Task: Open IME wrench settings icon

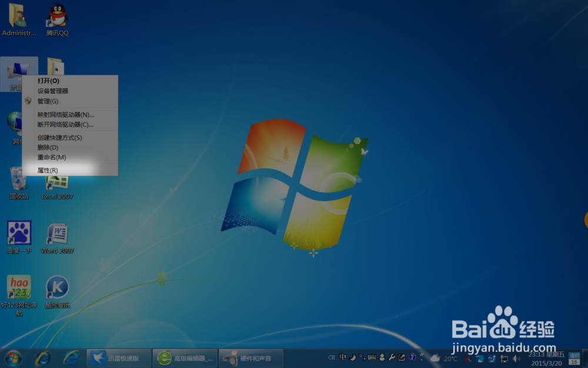Action: click(392, 357)
